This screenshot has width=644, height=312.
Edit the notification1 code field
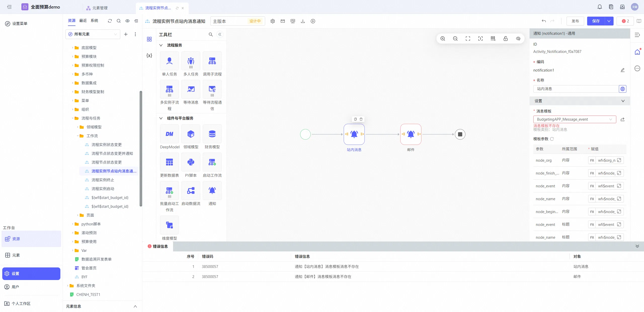[622, 70]
